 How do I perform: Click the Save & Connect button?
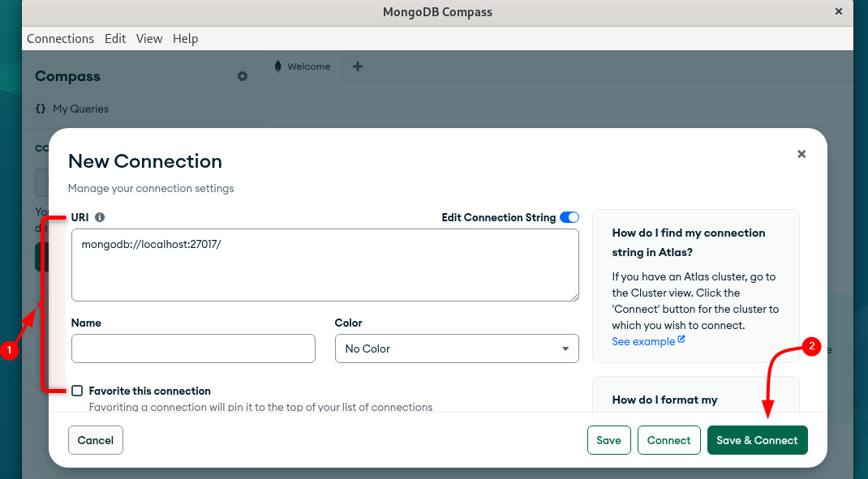tap(757, 440)
